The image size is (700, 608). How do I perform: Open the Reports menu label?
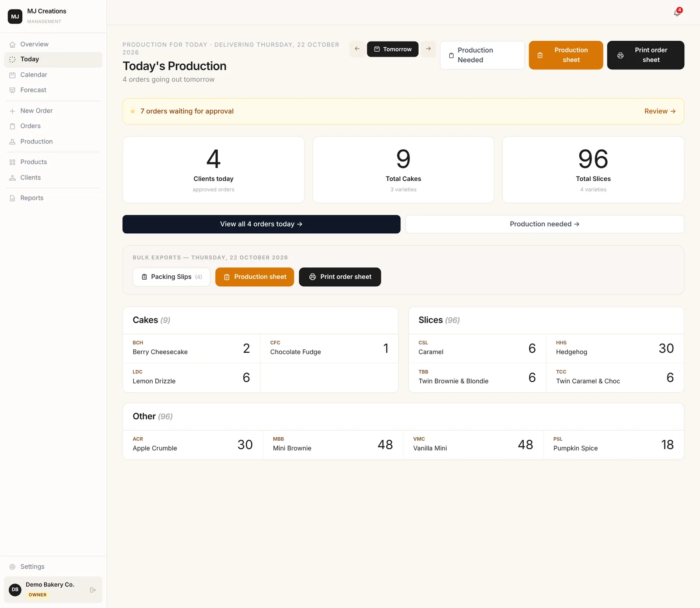coord(32,198)
